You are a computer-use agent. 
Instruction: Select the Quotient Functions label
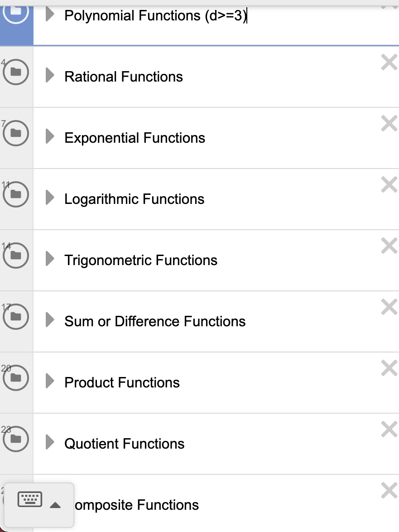tap(125, 444)
